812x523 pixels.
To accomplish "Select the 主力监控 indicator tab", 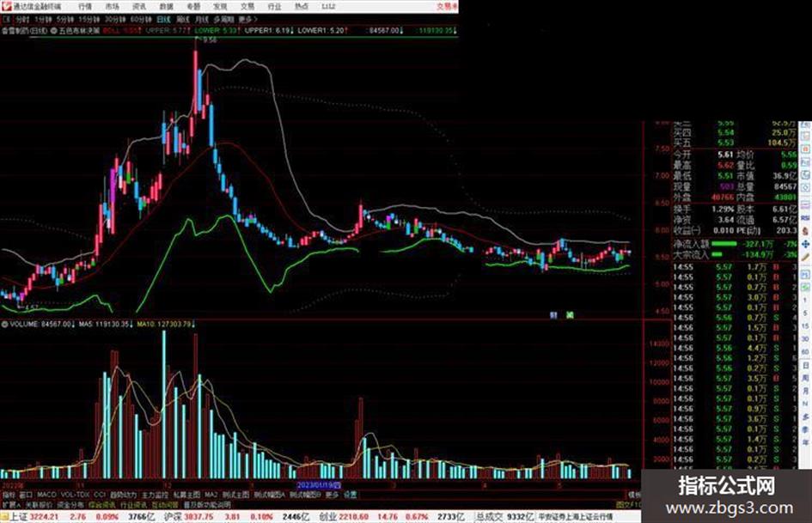I will (x=155, y=495).
